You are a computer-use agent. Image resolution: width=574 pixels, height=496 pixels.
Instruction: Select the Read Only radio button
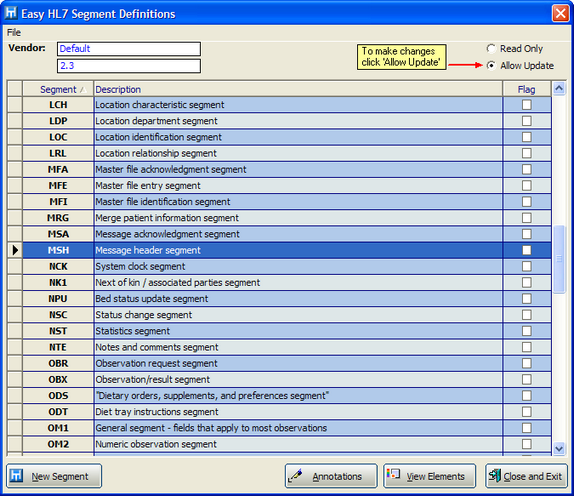tap(491, 49)
